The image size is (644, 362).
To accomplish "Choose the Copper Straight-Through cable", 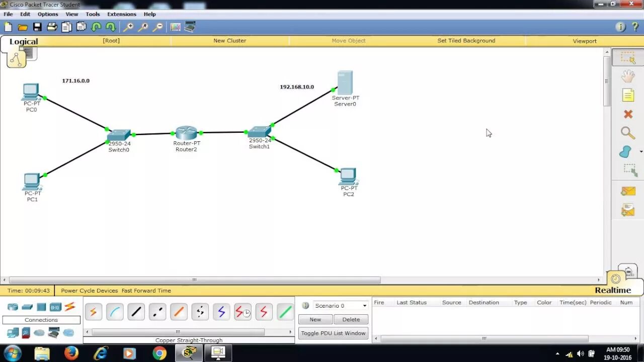I will [x=136, y=312].
